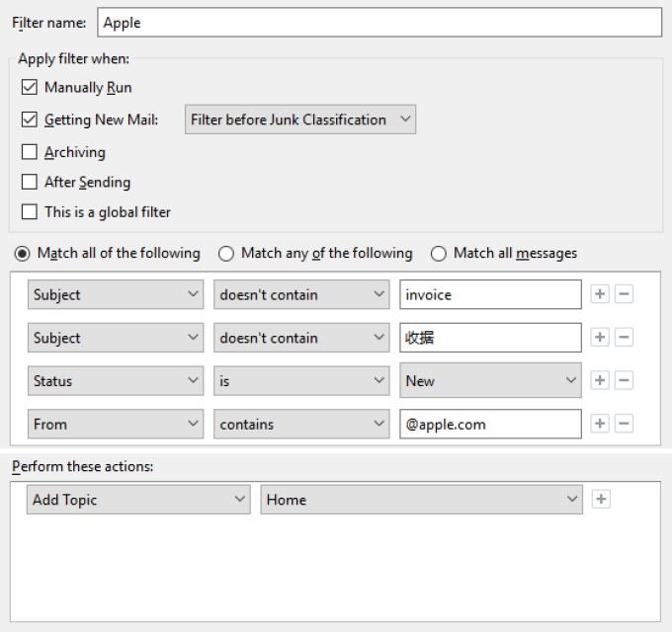672x632 pixels.
Task: Add another action after Add Topic
Action: click(601, 500)
